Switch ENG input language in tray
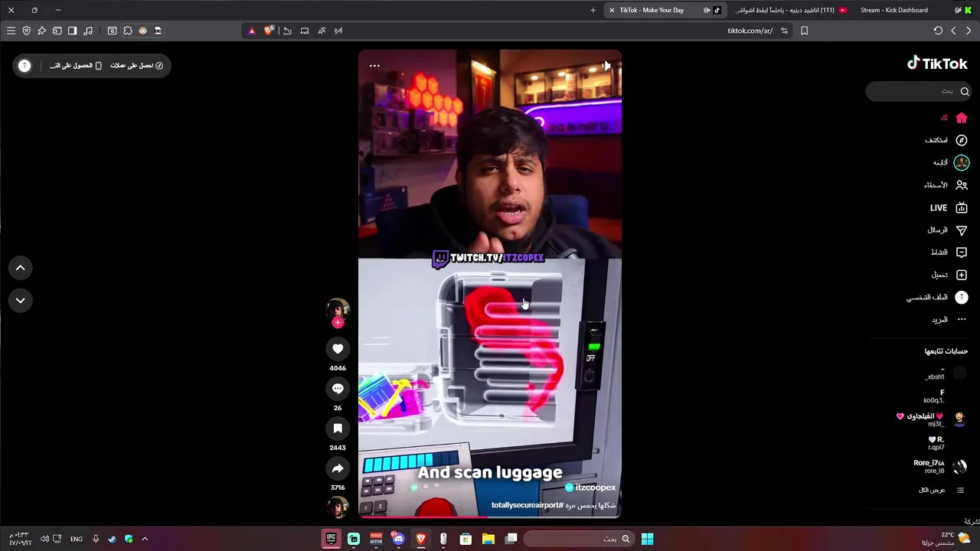Viewport: 980px width, 551px height. (77, 539)
